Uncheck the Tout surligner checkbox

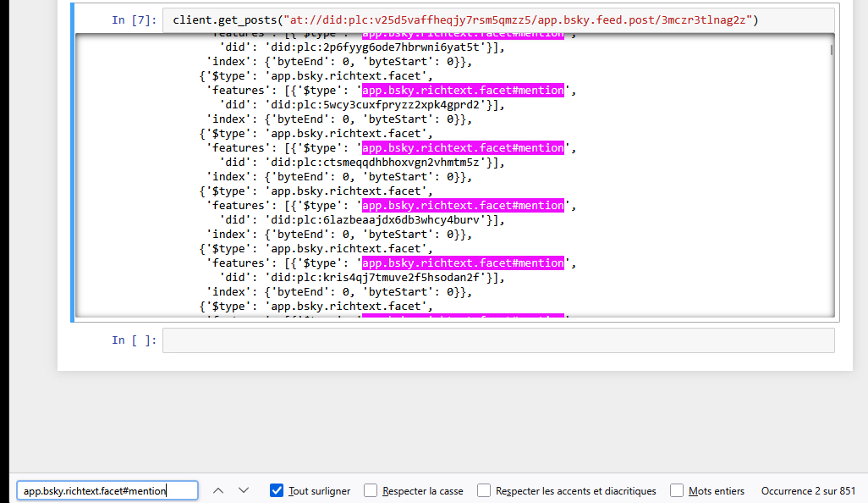tap(277, 490)
